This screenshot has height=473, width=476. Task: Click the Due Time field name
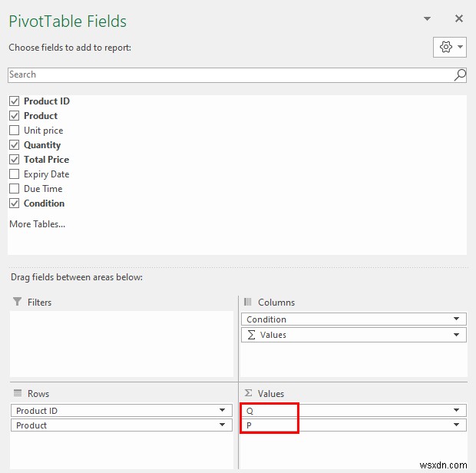coord(43,189)
